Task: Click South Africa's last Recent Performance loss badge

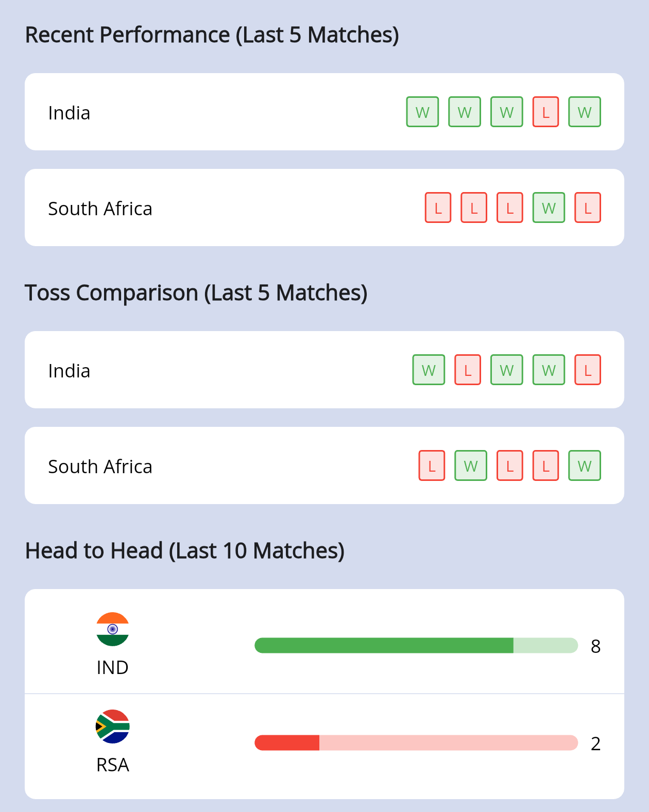Action: pyautogui.click(x=588, y=208)
